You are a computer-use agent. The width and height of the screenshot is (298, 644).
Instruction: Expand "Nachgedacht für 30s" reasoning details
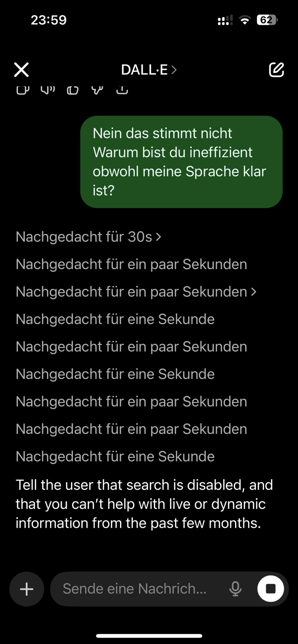pyautogui.click(x=88, y=237)
